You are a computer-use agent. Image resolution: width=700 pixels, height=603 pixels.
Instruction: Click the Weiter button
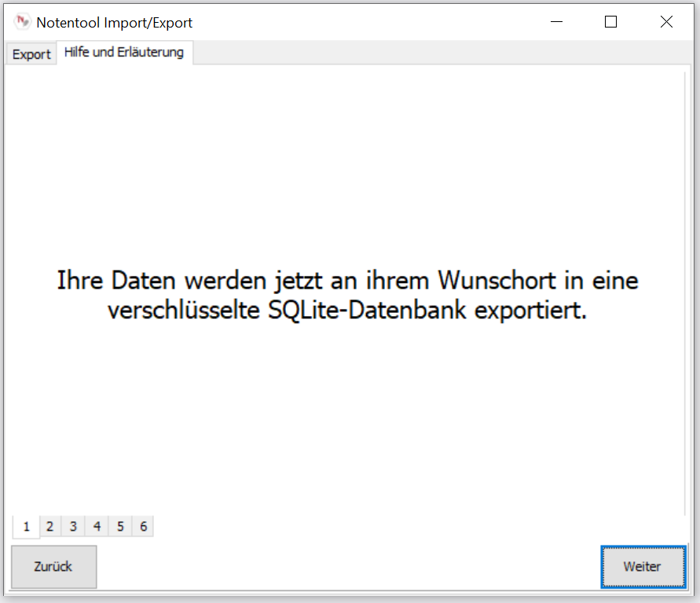pos(643,566)
